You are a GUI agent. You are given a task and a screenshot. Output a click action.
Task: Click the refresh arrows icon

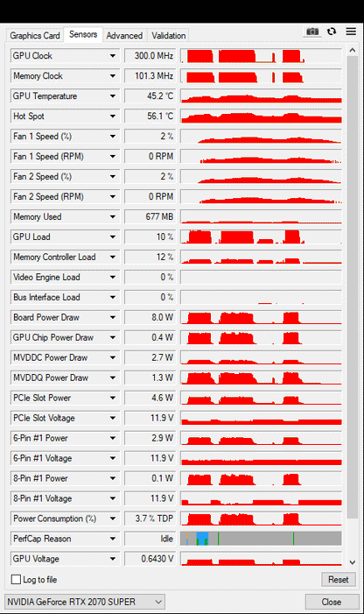coord(332,32)
